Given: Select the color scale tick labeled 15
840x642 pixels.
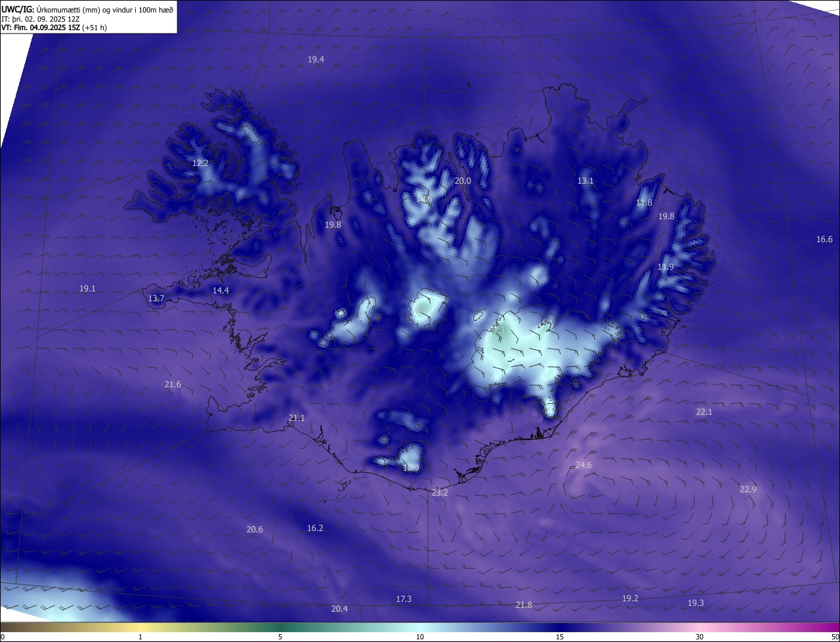Looking at the screenshot, I should coord(560,637).
